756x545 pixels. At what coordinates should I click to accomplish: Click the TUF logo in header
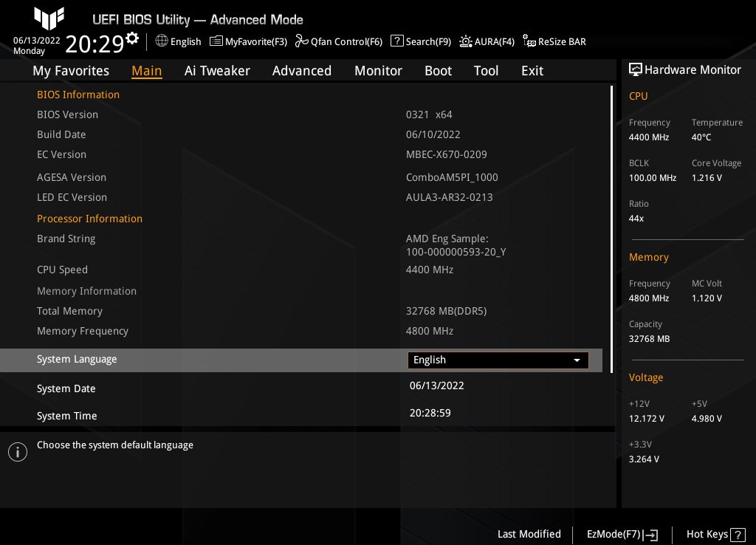tap(49, 18)
